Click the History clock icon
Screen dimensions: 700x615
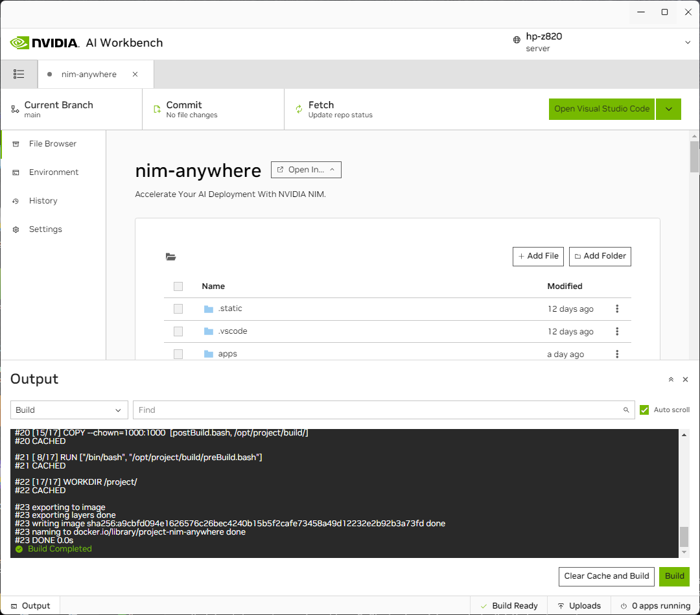[16, 202]
